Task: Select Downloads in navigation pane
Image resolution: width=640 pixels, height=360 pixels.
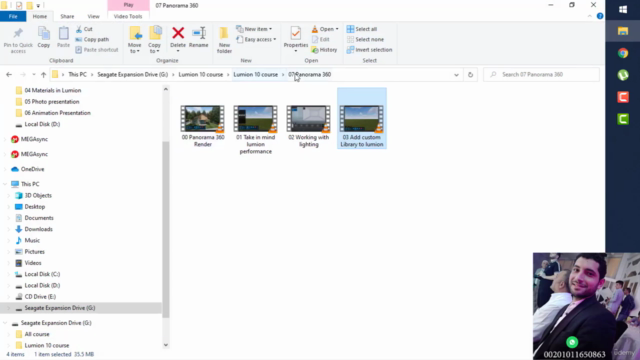Action: (38, 229)
